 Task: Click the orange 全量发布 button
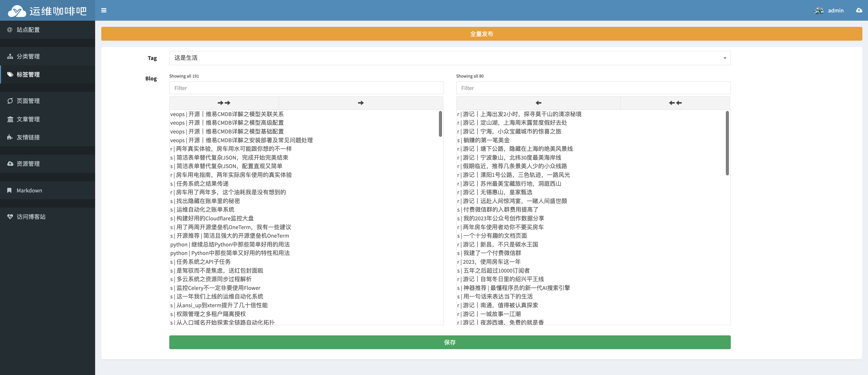pyautogui.click(x=481, y=34)
